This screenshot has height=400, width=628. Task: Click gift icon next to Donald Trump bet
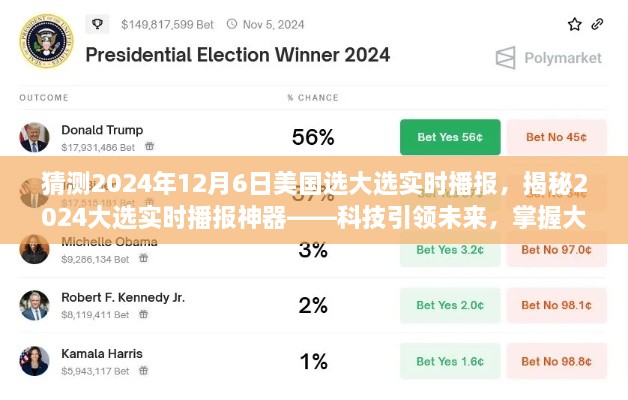(149, 146)
